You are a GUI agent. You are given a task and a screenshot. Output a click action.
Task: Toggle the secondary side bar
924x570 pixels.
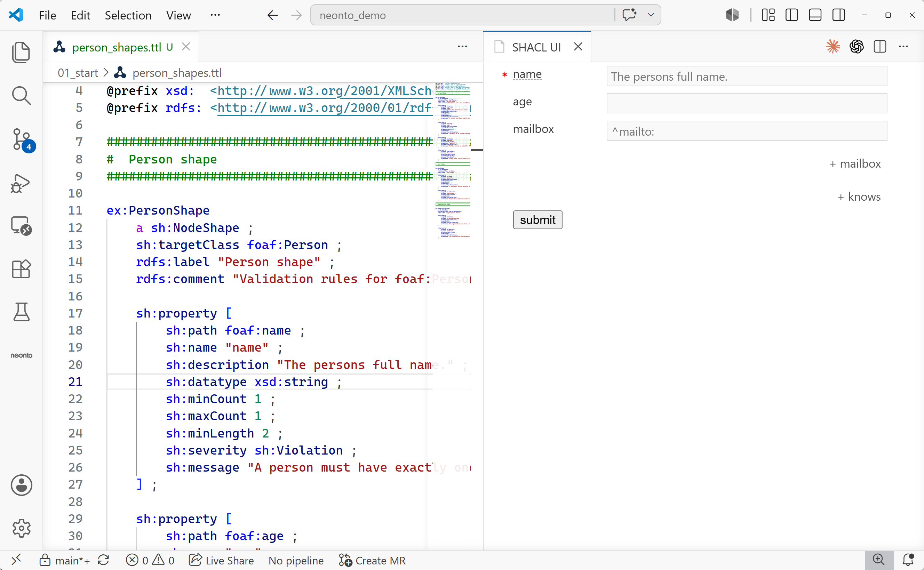838,15
